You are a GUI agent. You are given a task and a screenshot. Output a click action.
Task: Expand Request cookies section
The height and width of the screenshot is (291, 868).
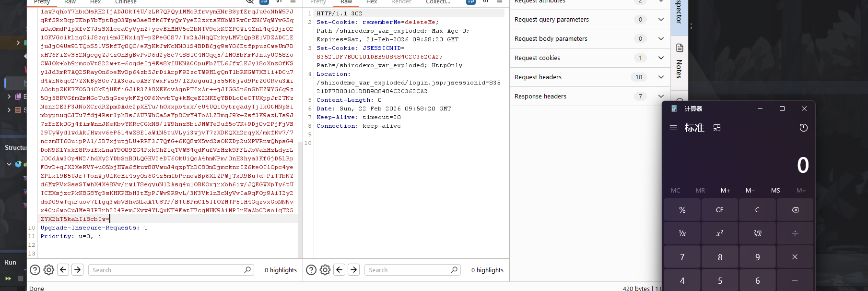(x=661, y=58)
